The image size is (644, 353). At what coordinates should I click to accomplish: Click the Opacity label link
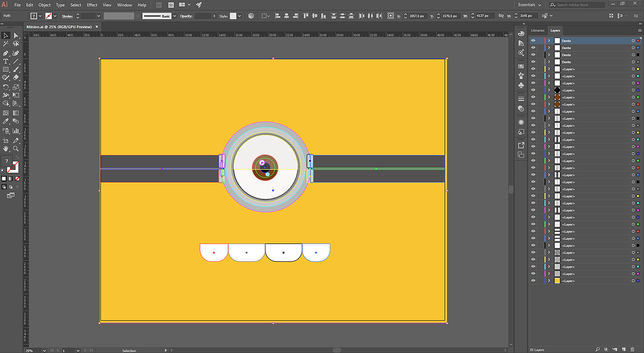(x=186, y=16)
